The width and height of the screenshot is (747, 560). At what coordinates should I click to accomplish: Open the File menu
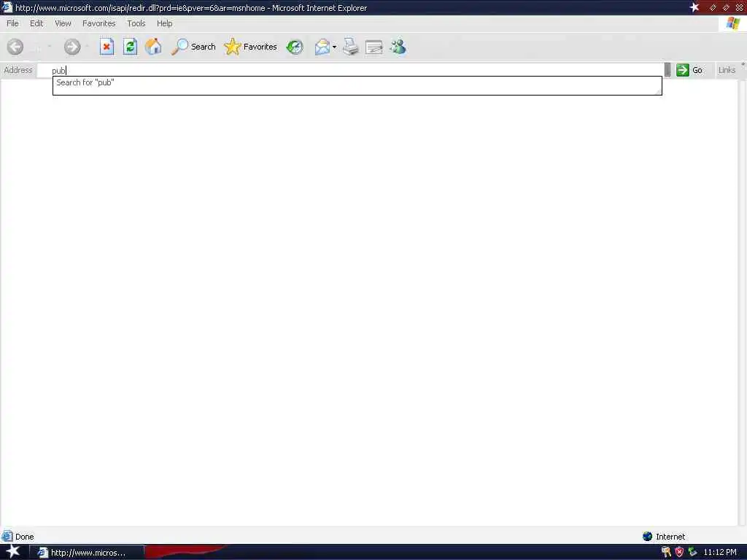(12, 23)
